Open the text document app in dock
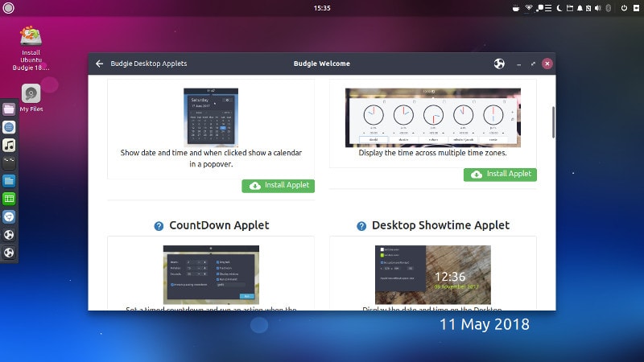The height and width of the screenshot is (362, 644). point(9,181)
